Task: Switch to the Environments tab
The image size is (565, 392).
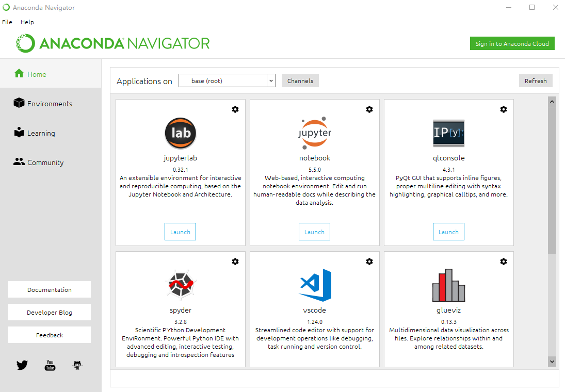Action: 51,103
